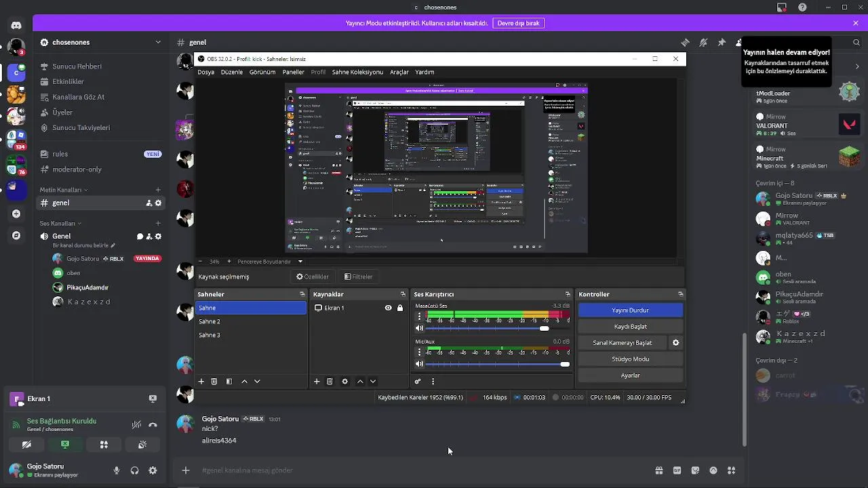Screen dimensions: 868x488
Task: Mute the Masaüstü Ses speaker icon
Action: tap(419, 328)
